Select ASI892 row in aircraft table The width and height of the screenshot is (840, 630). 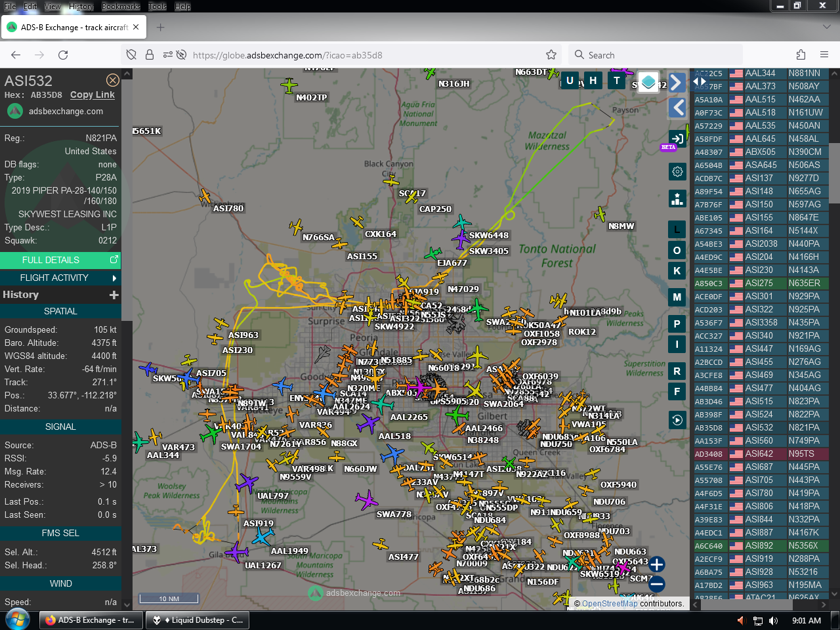pyautogui.click(x=761, y=546)
